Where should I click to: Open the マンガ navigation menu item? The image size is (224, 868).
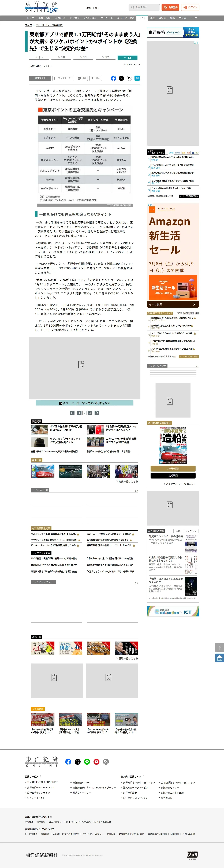(182, 18)
